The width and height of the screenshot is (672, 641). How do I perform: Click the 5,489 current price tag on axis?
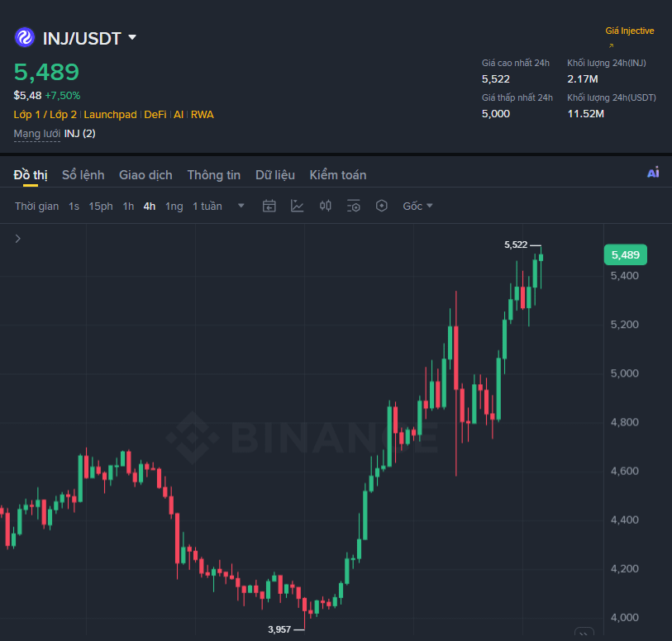tap(625, 254)
